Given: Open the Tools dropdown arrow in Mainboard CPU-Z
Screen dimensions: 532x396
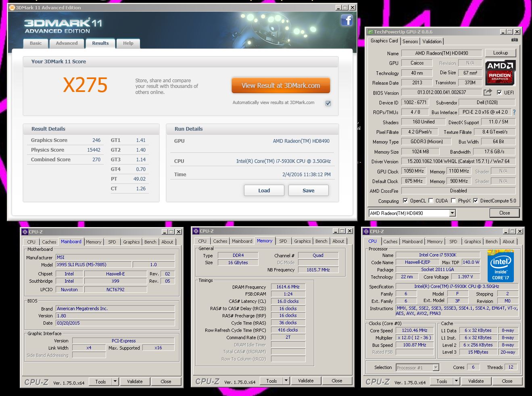Looking at the screenshot, I should point(115,381).
